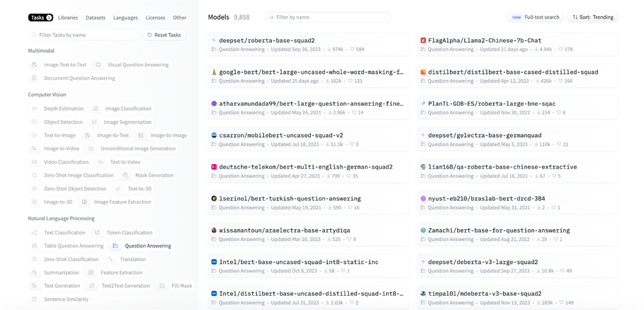
Task: Click the lserinol bert-turkish avatar icon
Action: (214, 199)
